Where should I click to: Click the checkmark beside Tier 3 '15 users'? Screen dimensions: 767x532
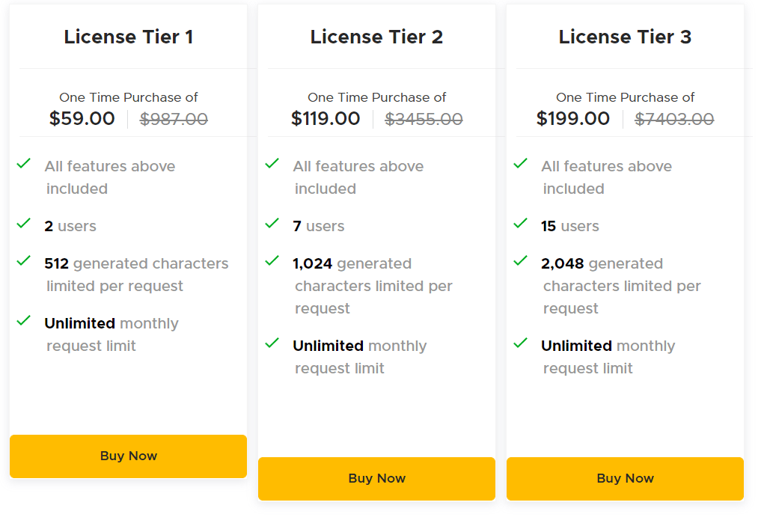coord(521,223)
